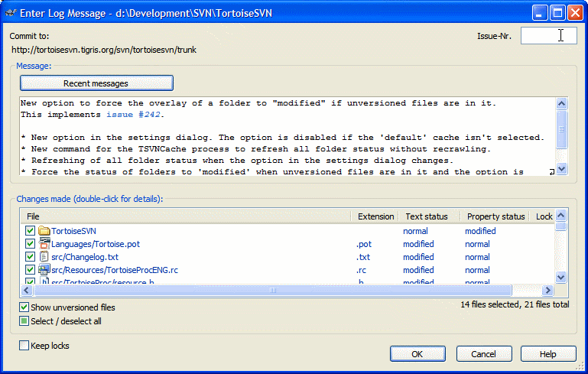588x374 pixels.
Task: Sort by Property status column header
Action: tap(495, 216)
